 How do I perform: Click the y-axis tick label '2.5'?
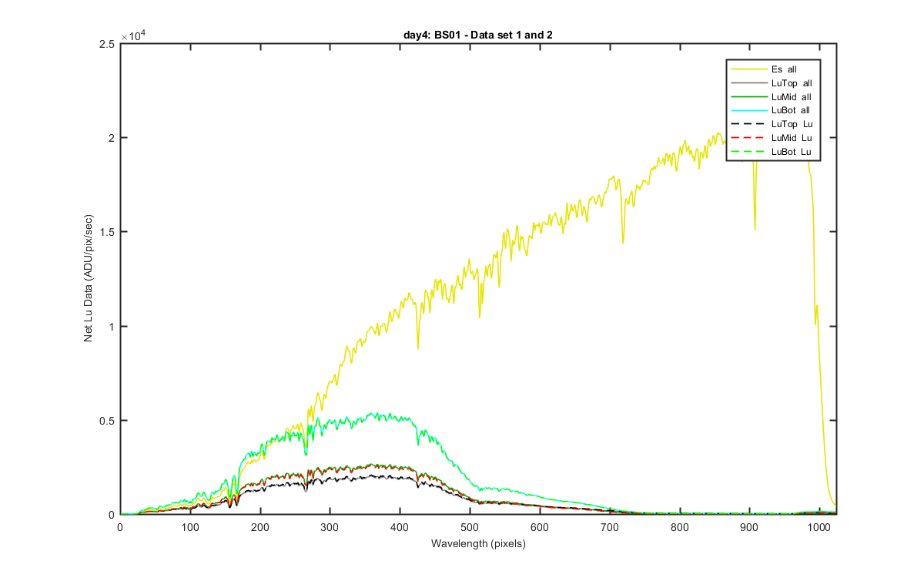(109, 44)
